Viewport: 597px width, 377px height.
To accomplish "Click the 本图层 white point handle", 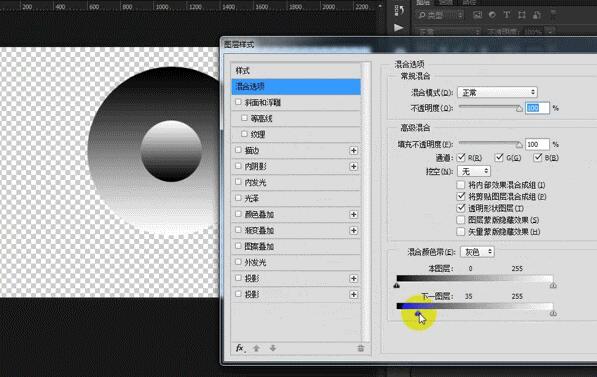I will (553, 285).
